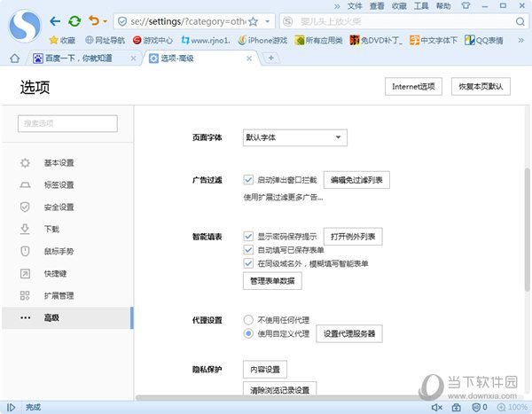
Task: Expand the address bar history dropdown
Action: coord(268,21)
